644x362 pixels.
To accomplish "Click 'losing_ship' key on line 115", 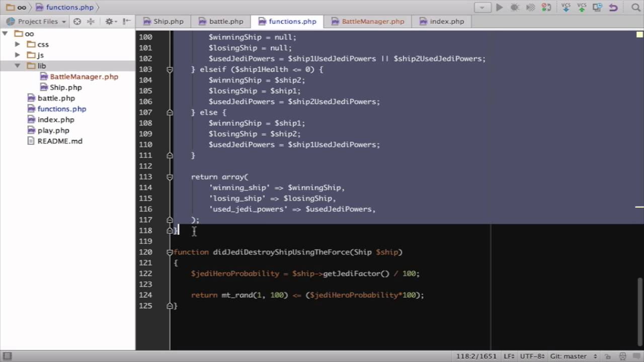I will pos(237,198).
